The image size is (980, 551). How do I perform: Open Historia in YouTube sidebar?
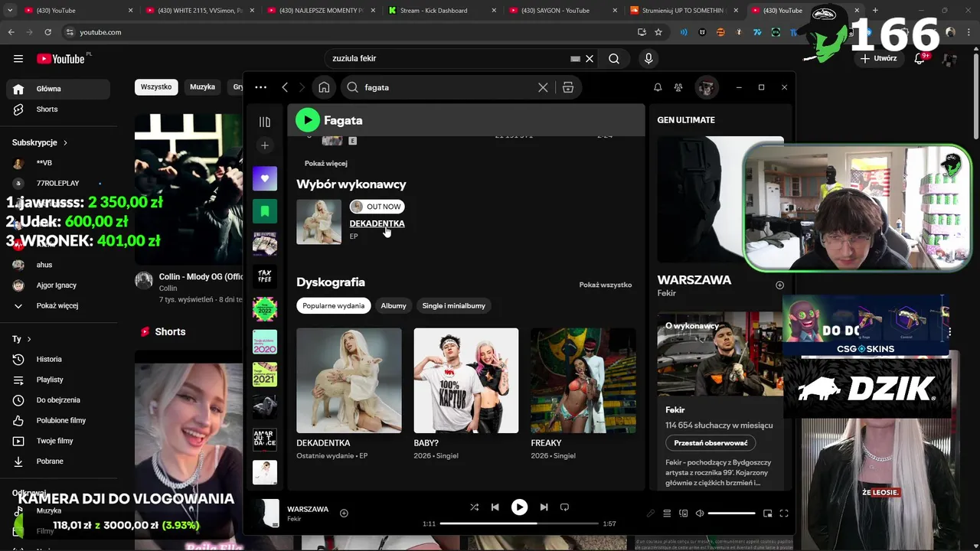57,359
